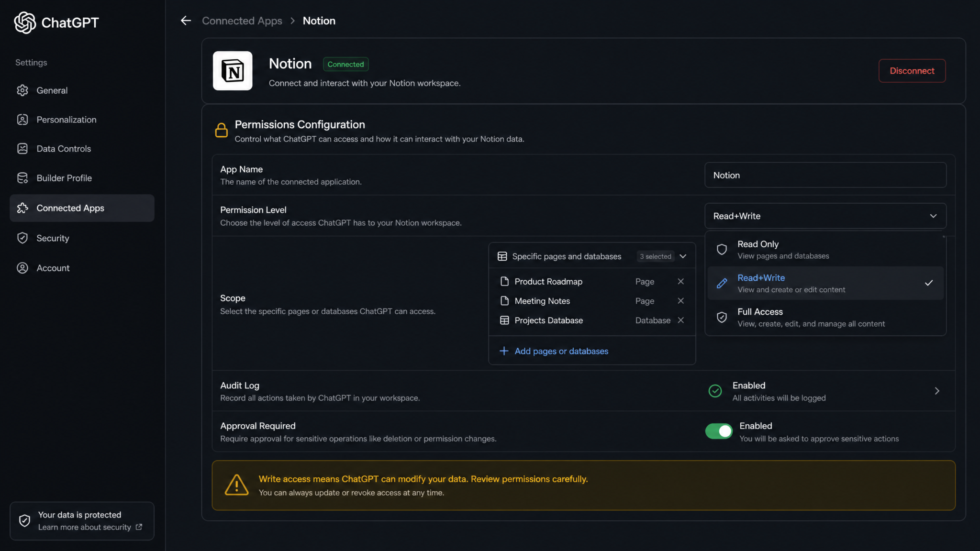Click the Projects Database row label

(549, 320)
